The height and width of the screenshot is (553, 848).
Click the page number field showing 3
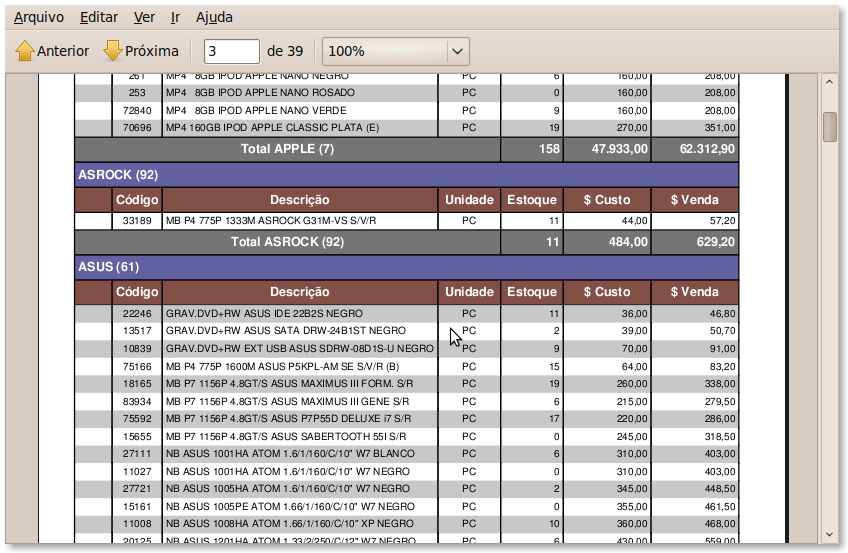pyautogui.click(x=231, y=51)
